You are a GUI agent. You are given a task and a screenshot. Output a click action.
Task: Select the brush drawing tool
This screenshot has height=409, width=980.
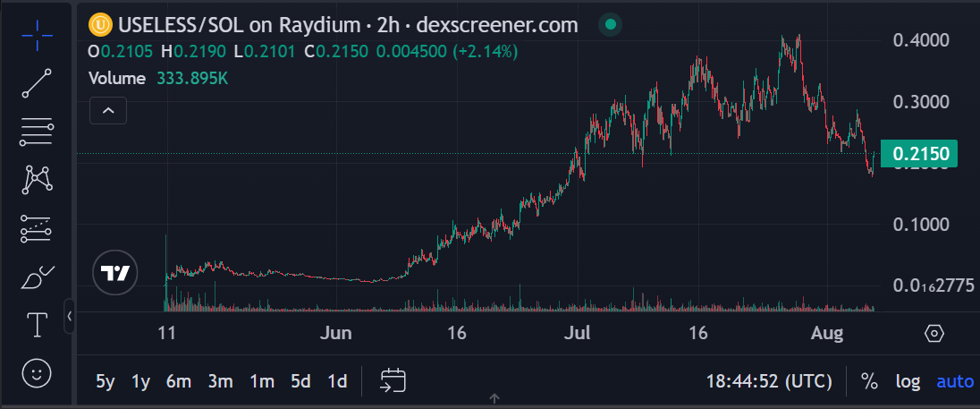coord(37,277)
